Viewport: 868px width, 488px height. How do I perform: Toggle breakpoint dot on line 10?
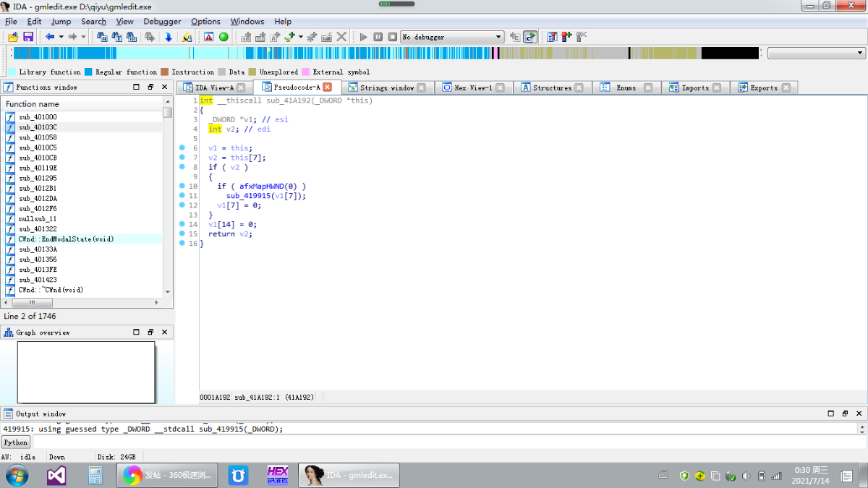click(183, 187)
